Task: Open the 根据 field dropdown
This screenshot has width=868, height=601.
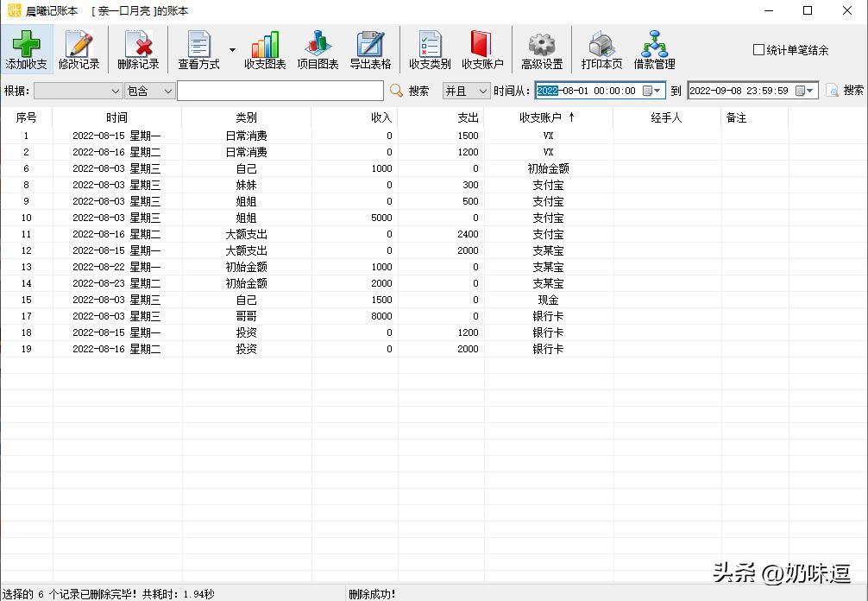Action: 78,91
